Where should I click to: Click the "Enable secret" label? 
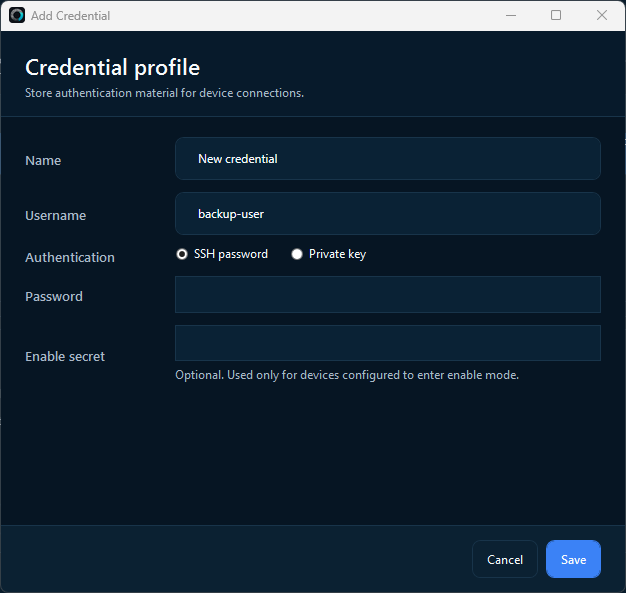pos(65,356)
